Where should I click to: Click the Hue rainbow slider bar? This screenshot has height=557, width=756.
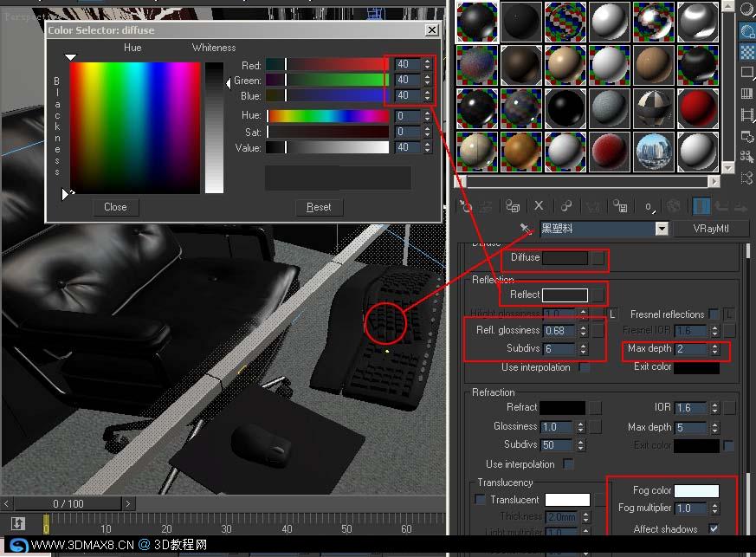[x=328, y=116]
